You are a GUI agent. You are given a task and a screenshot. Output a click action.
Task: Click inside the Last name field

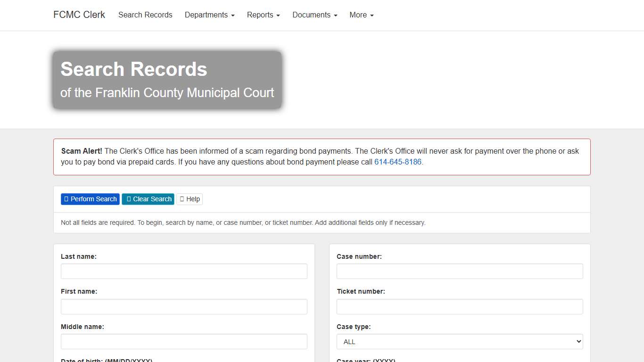(184, 271)
